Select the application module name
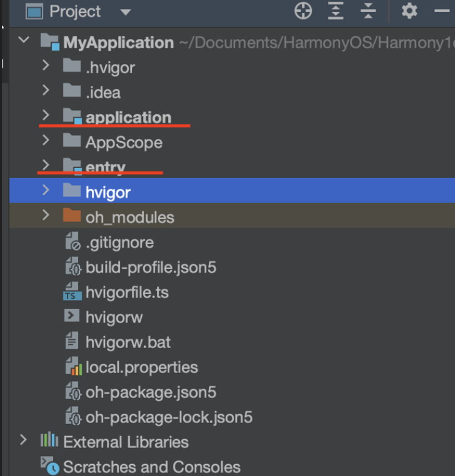Viewport: 455px width, 476px height. click(x=129, y=118)
